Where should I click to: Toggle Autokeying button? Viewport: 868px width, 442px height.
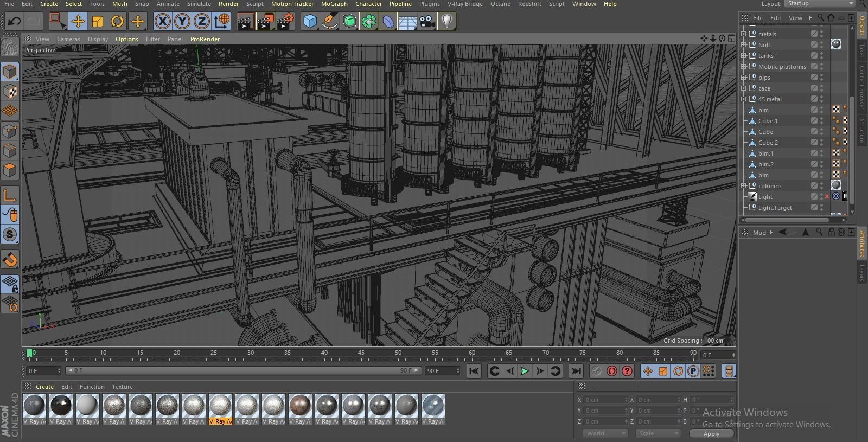pyautogui.click(x=611, y=371)
